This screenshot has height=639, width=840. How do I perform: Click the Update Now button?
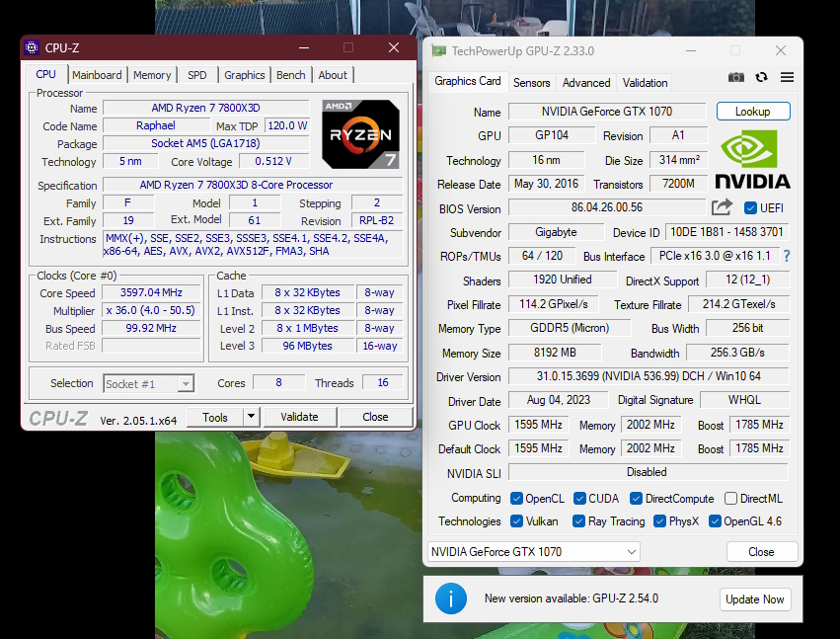pos(755,599)
